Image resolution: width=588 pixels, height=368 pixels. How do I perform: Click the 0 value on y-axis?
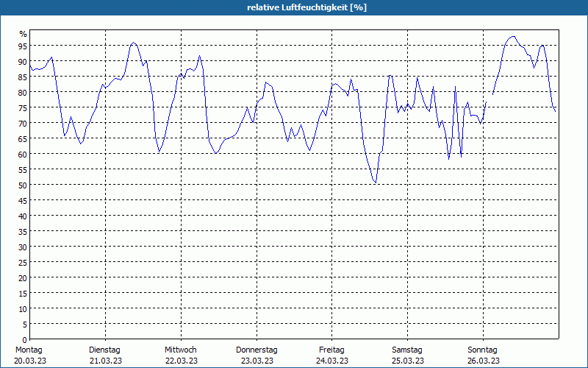pyautogui.click(x=25, y=340)
